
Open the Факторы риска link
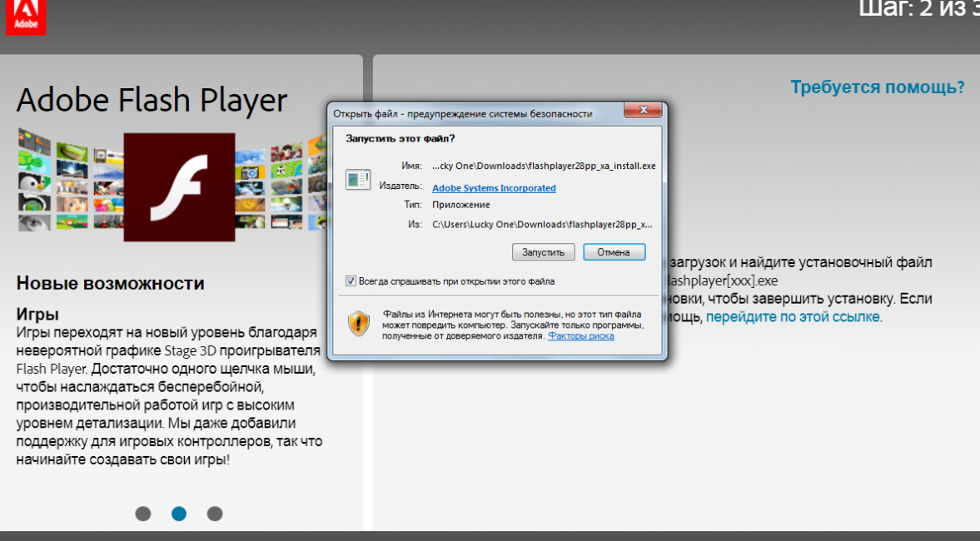[580, 335]
